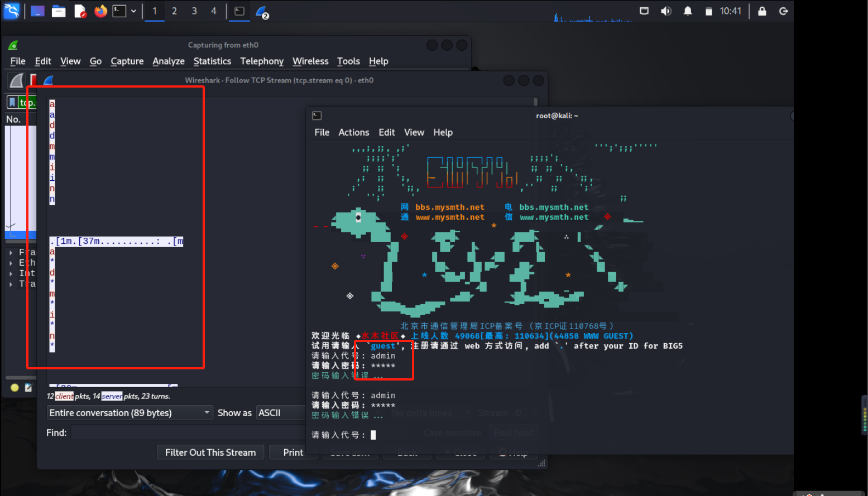Open the terminal emulator launcher

pyautogui.click(x=119, y=11)
